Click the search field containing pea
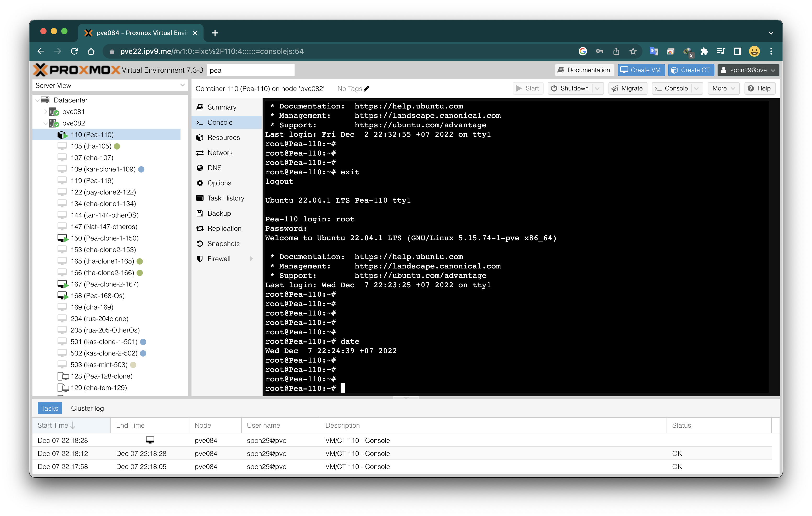 click(250, 70)
